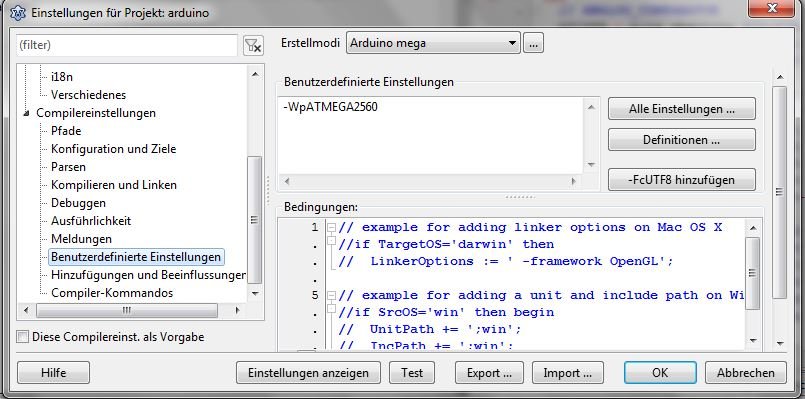Cancel with the Abbrechen button

(746, 373)
